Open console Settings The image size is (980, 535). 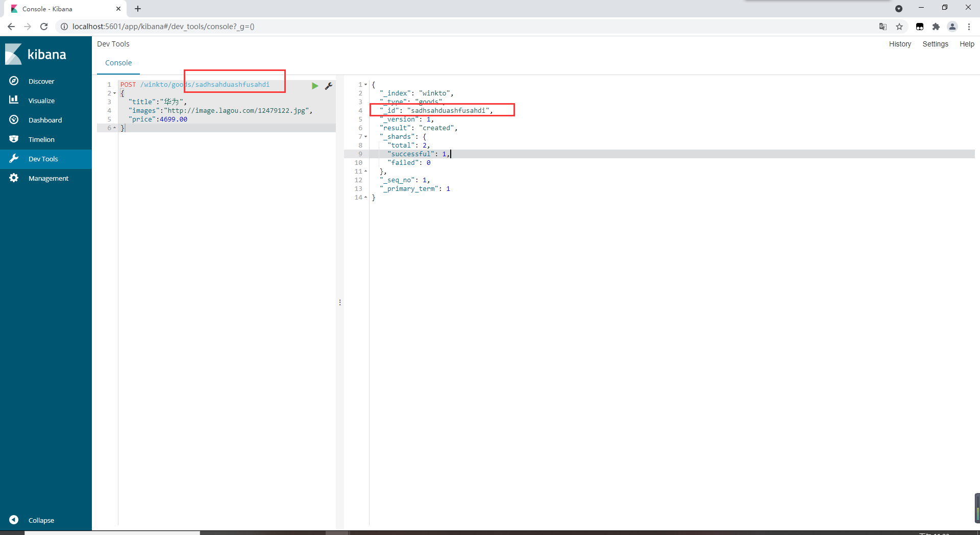coord(935,44)
